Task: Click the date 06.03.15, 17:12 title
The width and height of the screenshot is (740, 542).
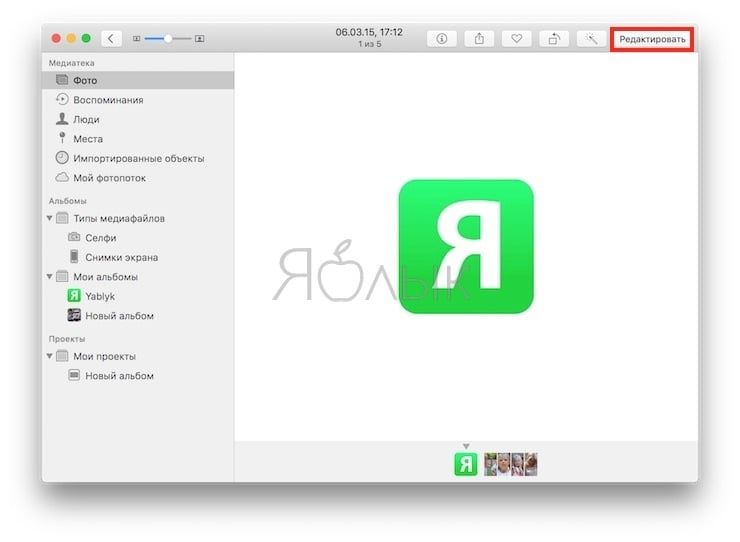Action: (x=369, y=32)
